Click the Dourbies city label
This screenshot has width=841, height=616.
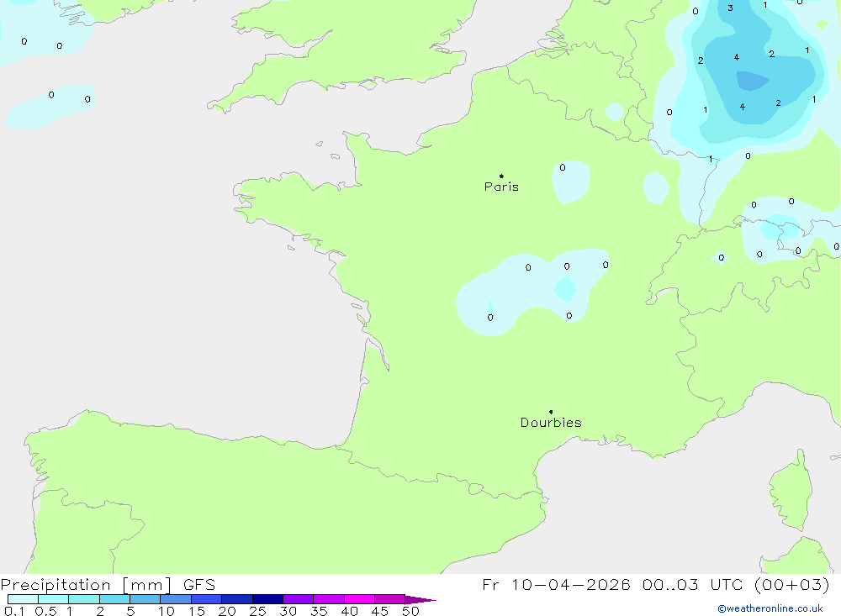[x=551, y=423]
